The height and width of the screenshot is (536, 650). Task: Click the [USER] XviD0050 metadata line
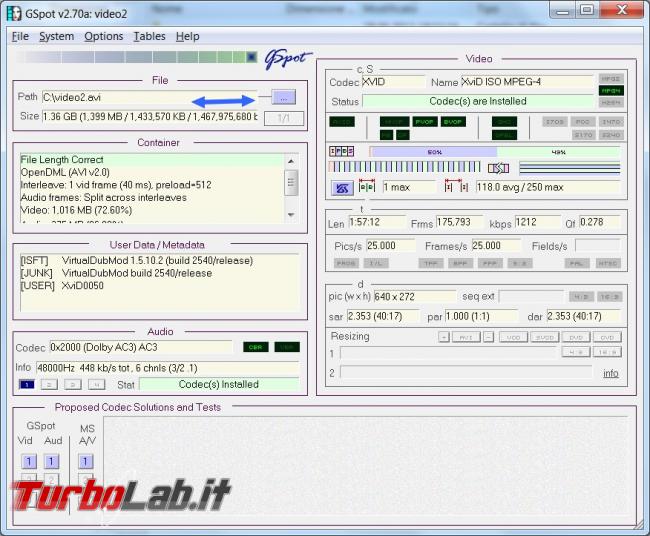62,286
